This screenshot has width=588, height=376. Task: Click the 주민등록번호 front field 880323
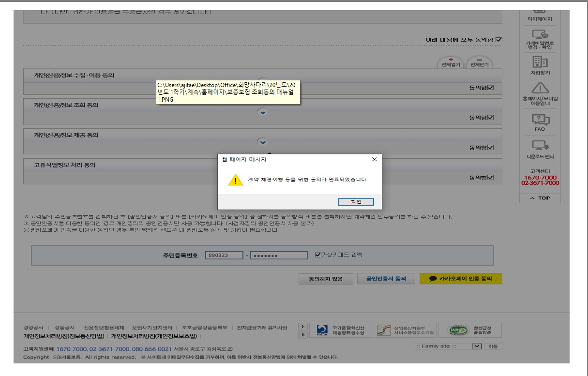pos(224,256)
